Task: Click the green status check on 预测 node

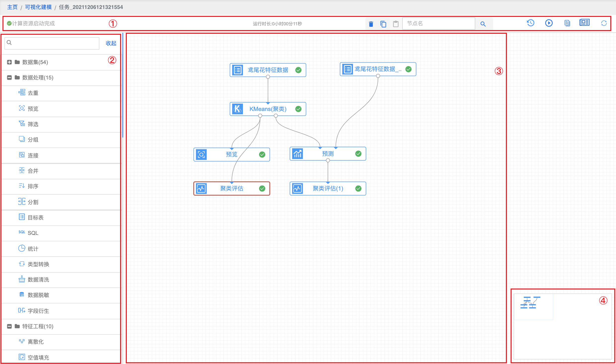Action: point(358,154)
